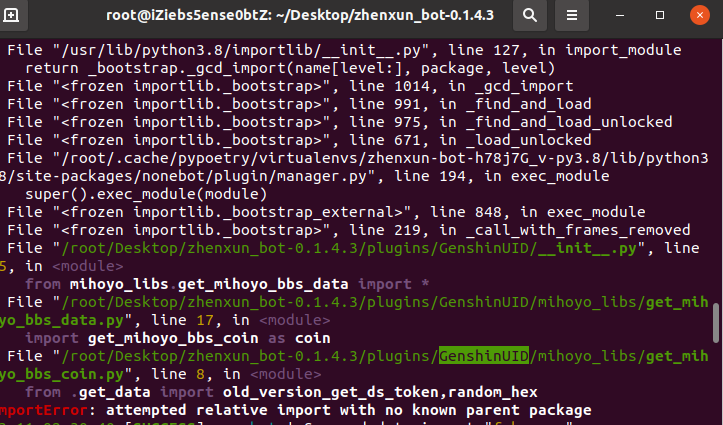The image size is (723, 425).
Task: Maximize the terminal window
Action: click(660, 15)
